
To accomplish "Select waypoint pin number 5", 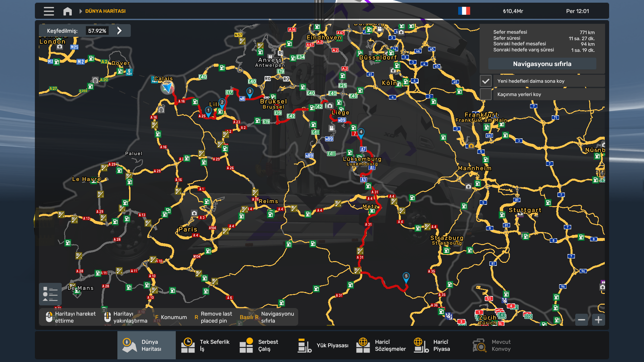I will tap(406, 277).
